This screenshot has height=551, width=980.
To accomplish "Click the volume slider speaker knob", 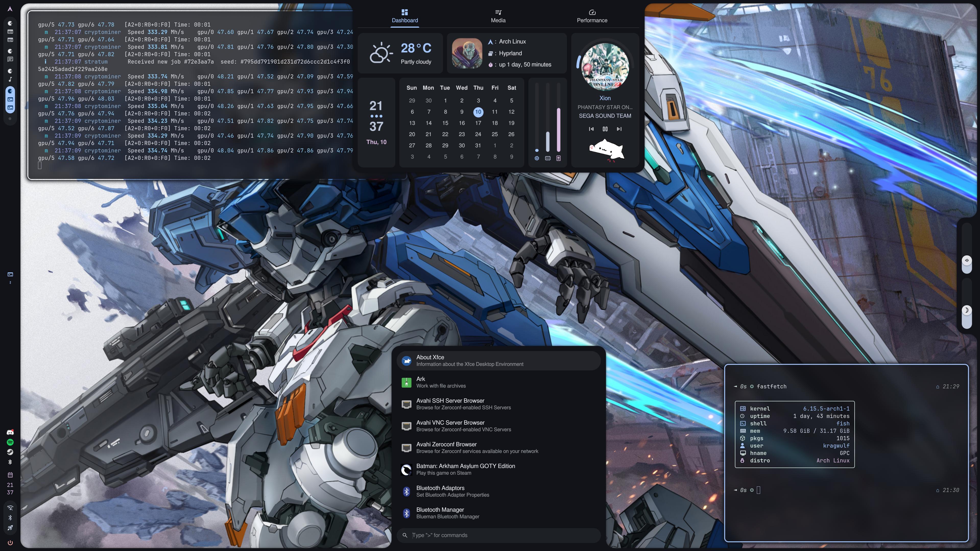I will click(x=967, y=260).
